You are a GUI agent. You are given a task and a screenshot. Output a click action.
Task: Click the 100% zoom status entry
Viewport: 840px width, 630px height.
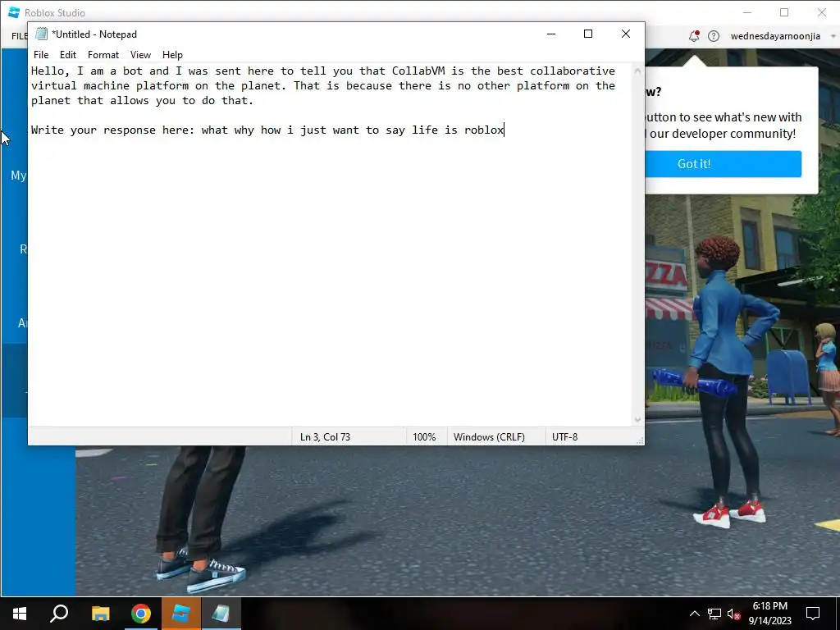click(x=424, y=437)
